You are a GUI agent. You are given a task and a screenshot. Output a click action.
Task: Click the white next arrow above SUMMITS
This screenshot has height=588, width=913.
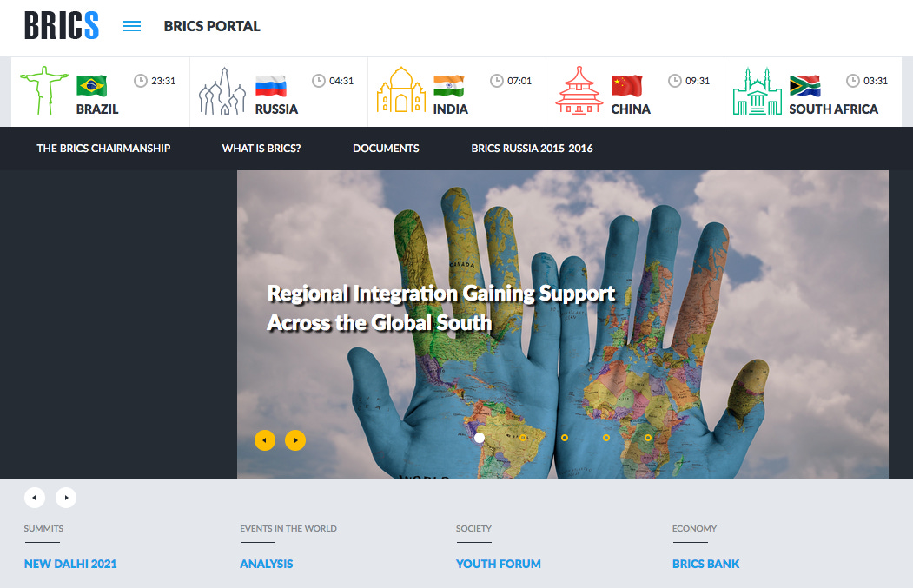point(66,497)
